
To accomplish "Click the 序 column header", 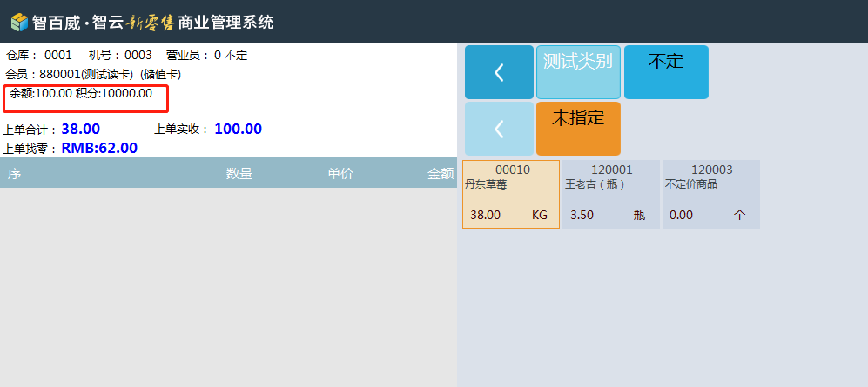I will click(x=14, y=174).
